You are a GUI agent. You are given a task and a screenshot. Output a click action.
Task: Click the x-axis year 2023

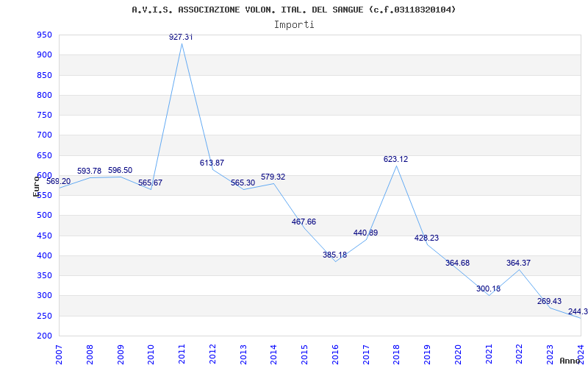pyautogui.click(x=550, y=355)
